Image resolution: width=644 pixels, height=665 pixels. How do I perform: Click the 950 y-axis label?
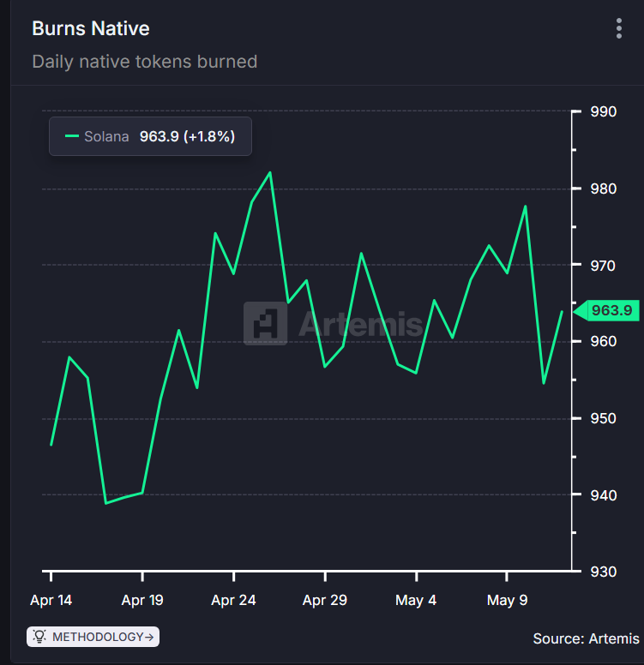(603, 418)
